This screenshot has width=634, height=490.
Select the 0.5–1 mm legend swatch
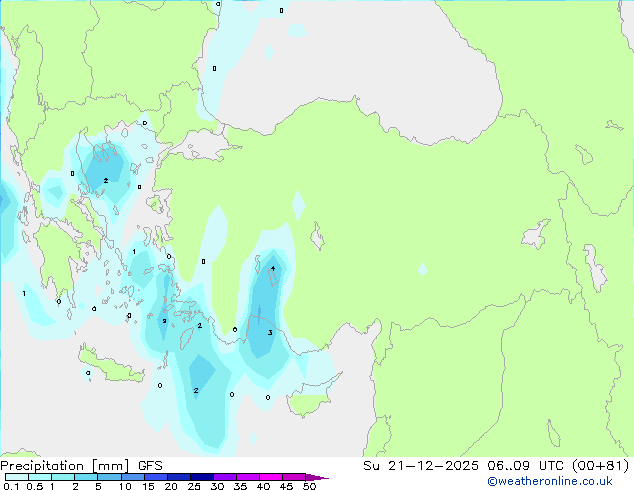(40, 477)
